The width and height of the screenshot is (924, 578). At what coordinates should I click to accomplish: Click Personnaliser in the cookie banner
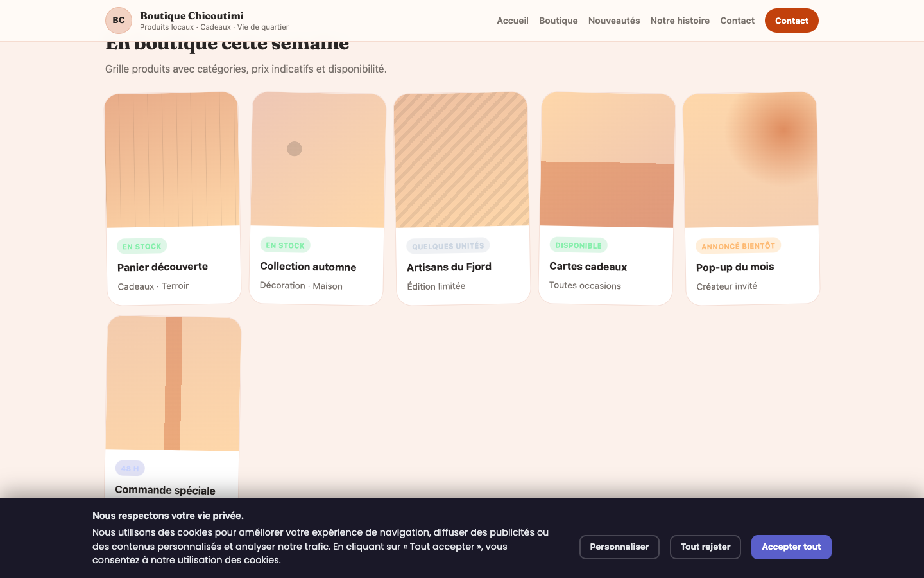[619, 547]
